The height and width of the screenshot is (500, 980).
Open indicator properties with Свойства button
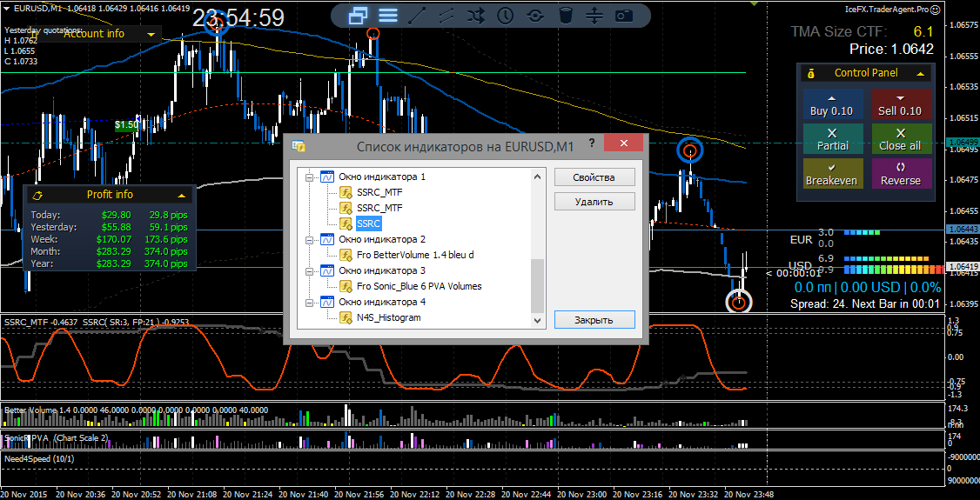[594, 177]
